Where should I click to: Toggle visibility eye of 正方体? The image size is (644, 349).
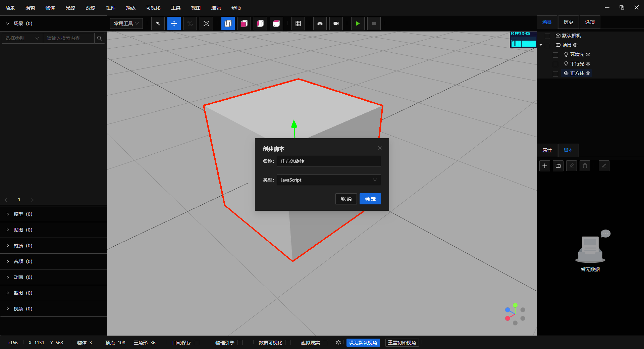[x=588, y=73]
